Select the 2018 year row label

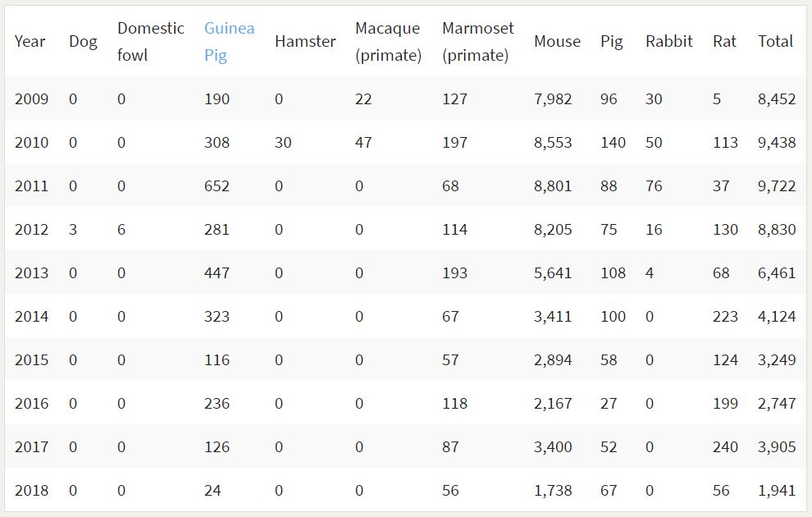pyautogui.click(x=32, y=491)
